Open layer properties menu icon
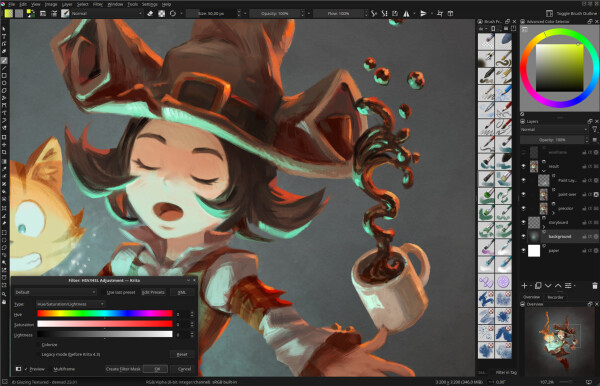The image size is (600, 386). [568, 286]
